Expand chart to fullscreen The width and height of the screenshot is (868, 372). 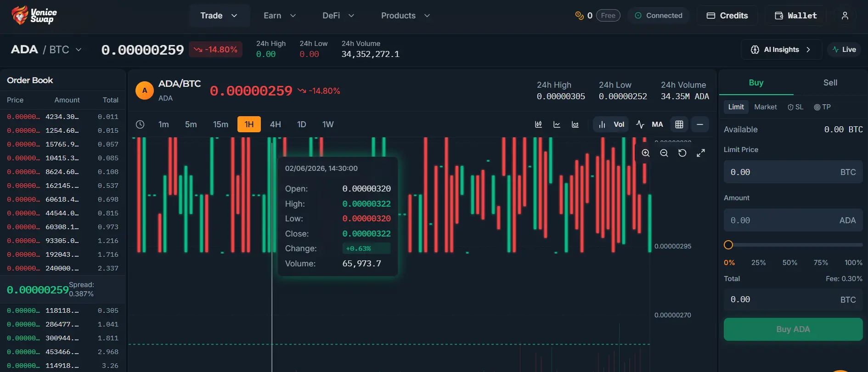701,153
